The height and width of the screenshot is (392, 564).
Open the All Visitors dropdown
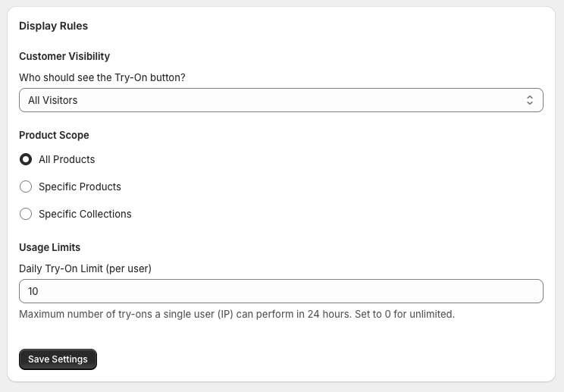tap(281, 100)
